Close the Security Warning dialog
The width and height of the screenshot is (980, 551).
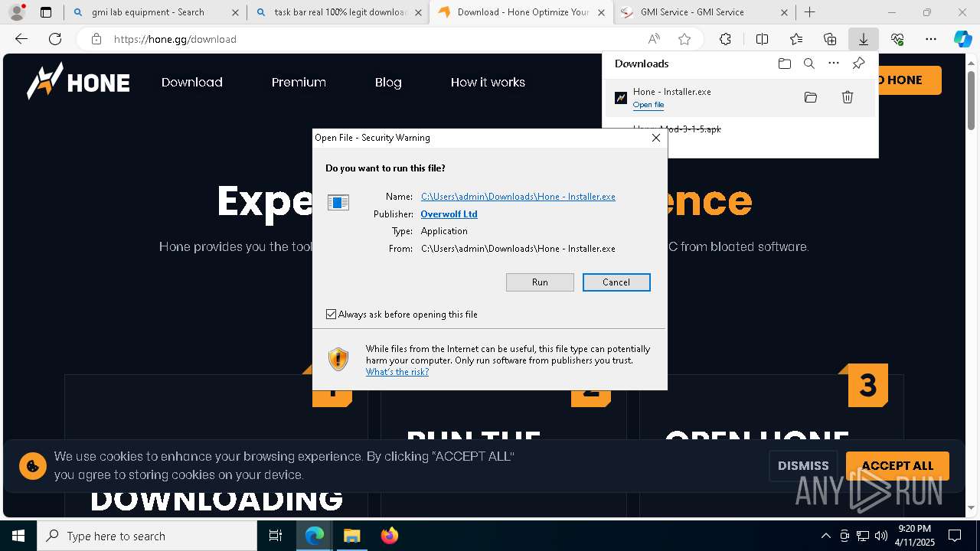[656, 138]
